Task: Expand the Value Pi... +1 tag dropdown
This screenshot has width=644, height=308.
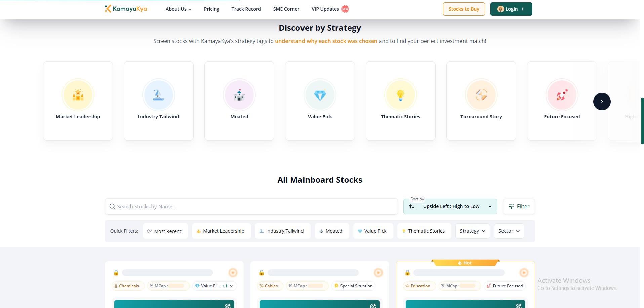Action: [214, 286]
